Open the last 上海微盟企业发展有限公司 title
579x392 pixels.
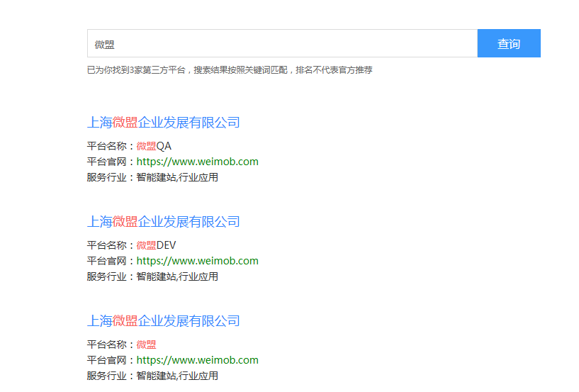[163, 321]
